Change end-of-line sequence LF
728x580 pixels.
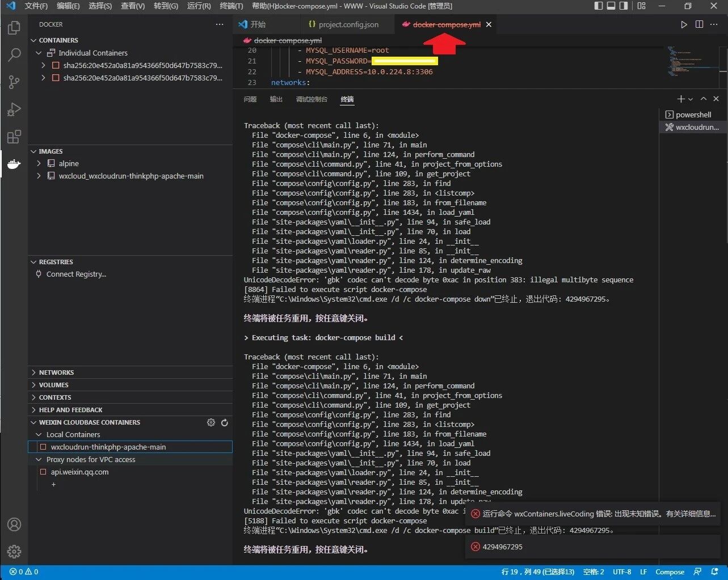pos(643,572)
